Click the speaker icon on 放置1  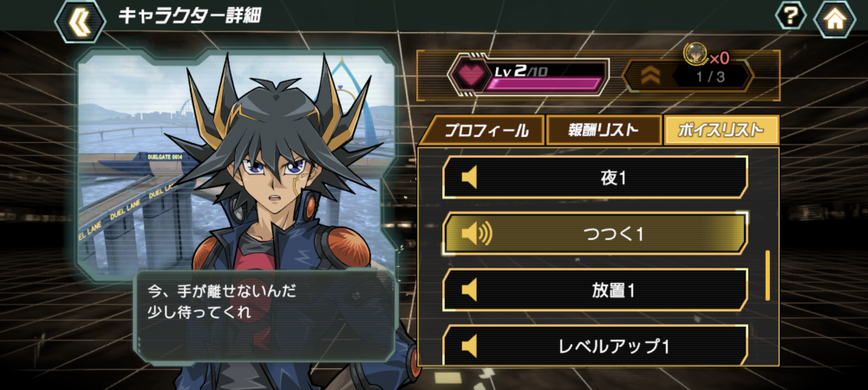469,289
